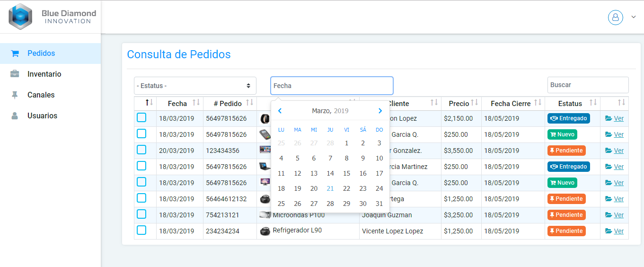
Task: Click the Blue Diamond Innovation logo
Action: click(52, 17)
